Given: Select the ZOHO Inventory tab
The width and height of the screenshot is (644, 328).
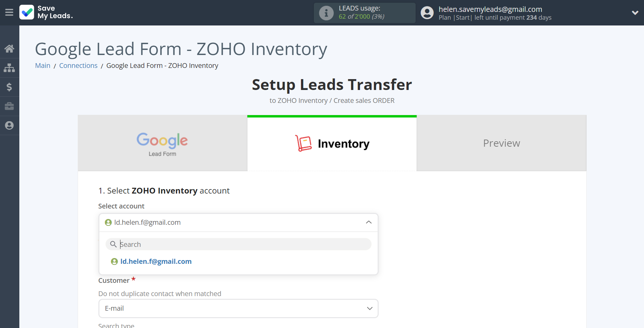Looking at the screenshot, I should [x=332, y=143].
